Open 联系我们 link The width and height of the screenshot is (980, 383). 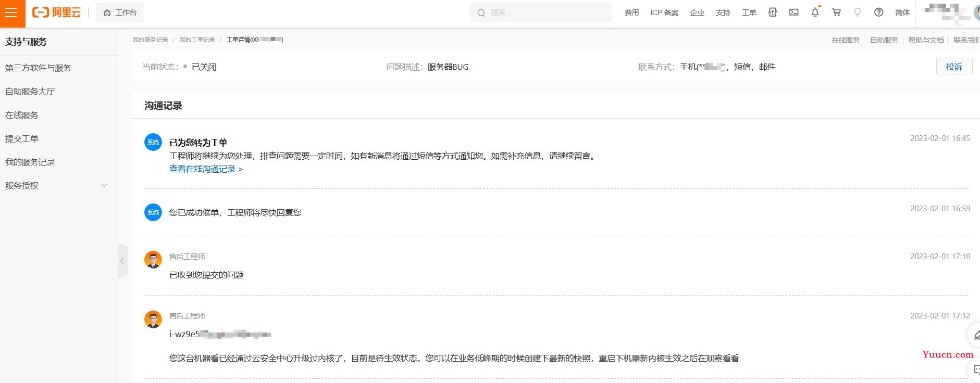[x=967, y=40]
